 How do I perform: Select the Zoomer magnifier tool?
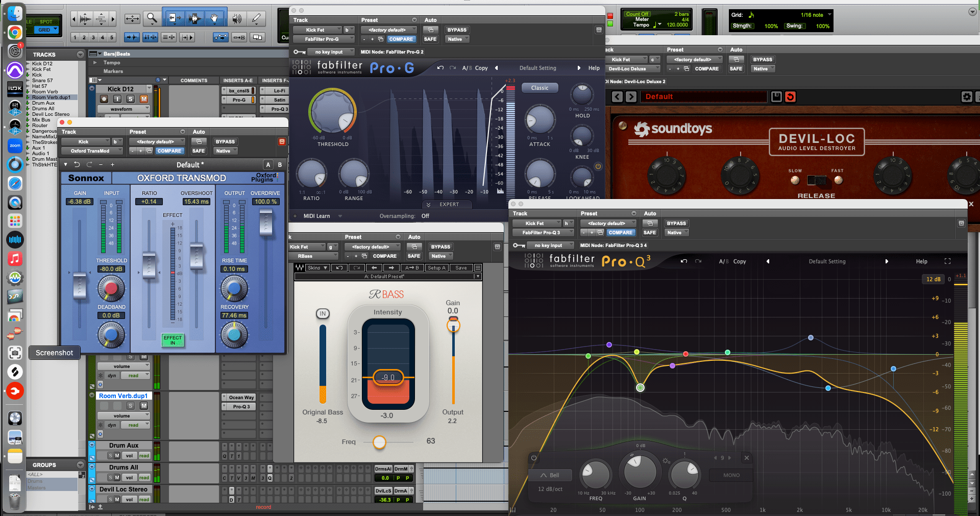coord(152,19)
